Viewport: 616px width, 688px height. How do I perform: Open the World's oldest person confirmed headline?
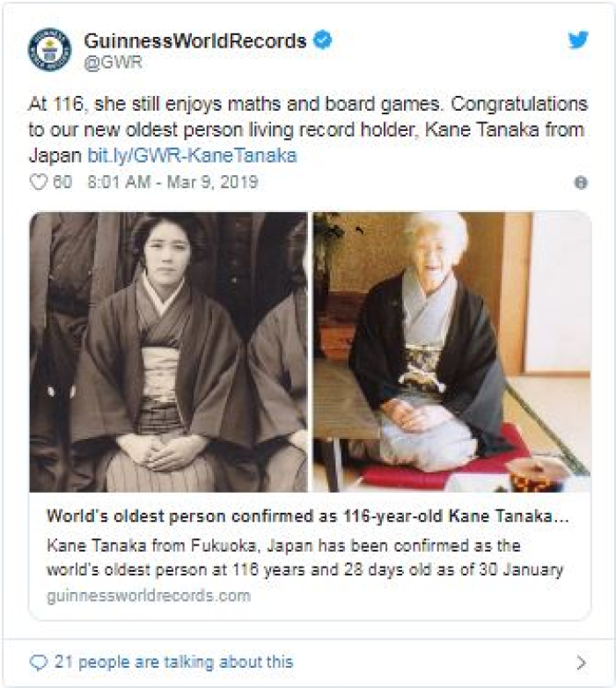click(308, 516)
